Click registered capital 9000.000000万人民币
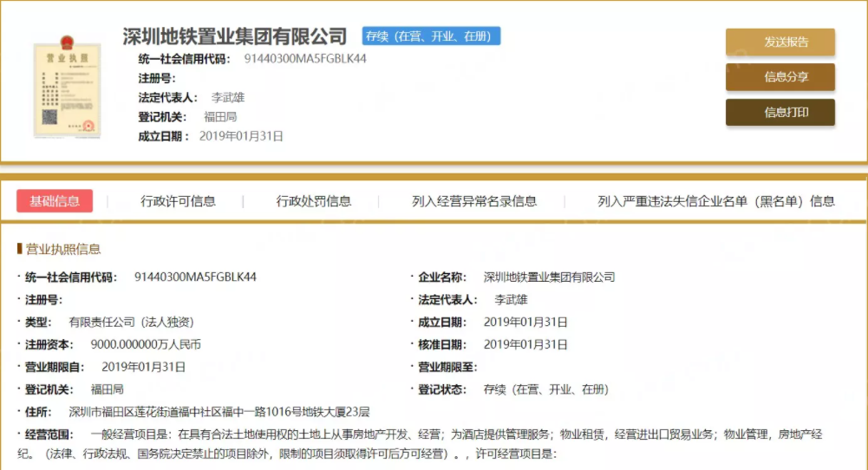 (x=146, y=344)
